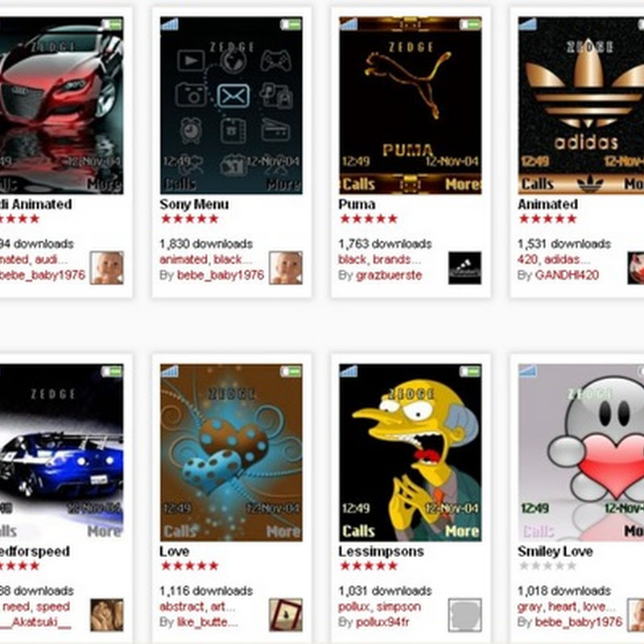This screenshot has width=644, height=644.
Task: Open author link GANDHI420
Action: pos(567,275)
